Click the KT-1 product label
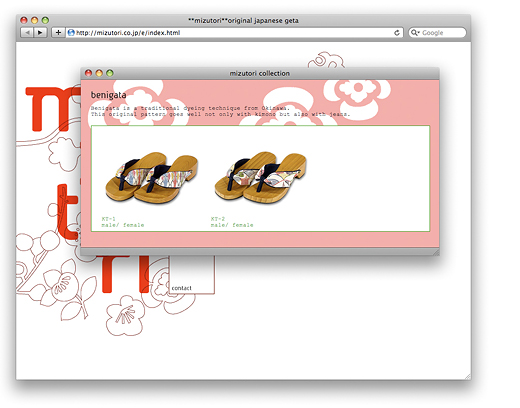This screenshot has width=520, height=408. coord(109,219)
